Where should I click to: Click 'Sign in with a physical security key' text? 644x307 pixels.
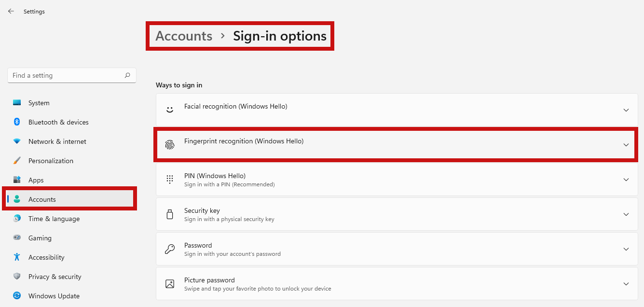click(229, 219)
